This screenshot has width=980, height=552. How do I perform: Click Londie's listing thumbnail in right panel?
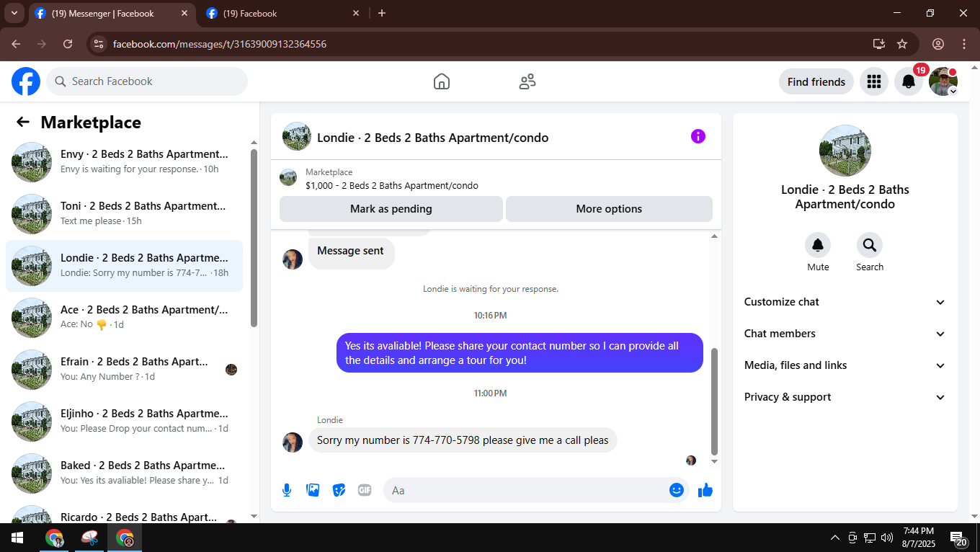click(x=845, y=151)
